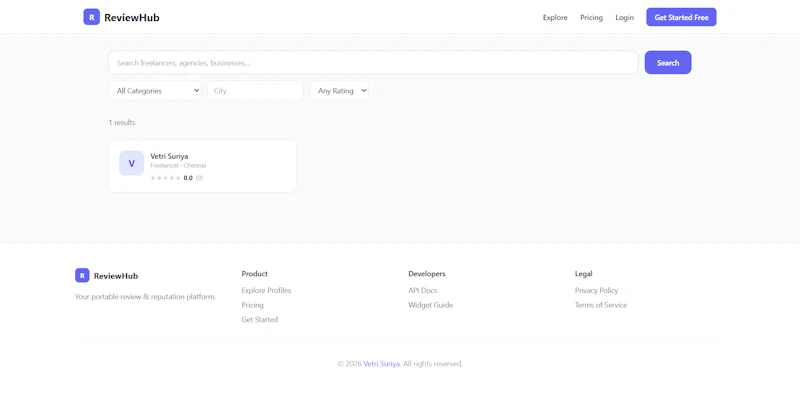The height and width of the screenshot is (393, 800).
Task: Click the 0.0 rating value
Action: click(188, 178)
